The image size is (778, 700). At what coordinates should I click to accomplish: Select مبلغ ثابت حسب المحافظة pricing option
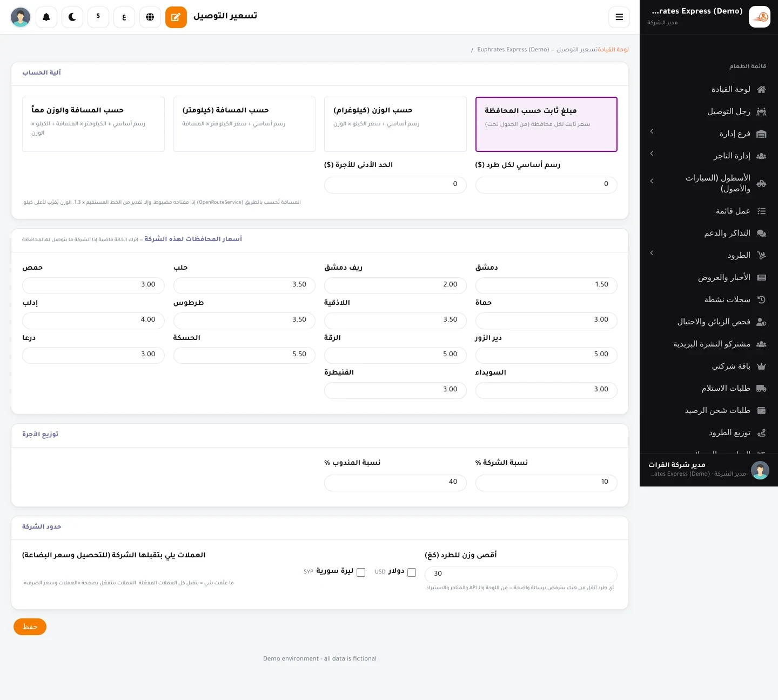tap(546, 124)
